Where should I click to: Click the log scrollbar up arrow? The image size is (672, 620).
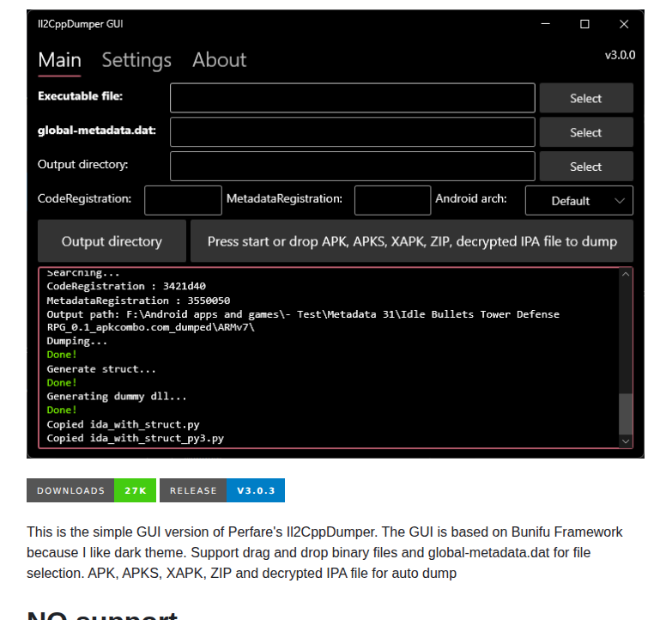pos(626,274)
